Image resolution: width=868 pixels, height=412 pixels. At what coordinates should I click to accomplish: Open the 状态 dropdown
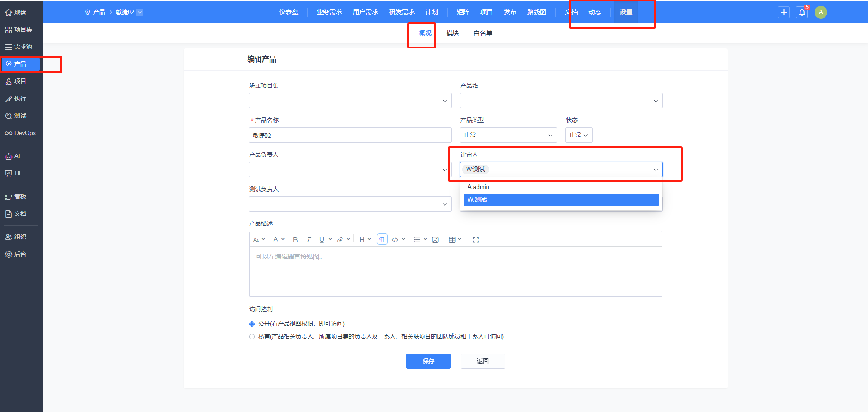point(579,135)
